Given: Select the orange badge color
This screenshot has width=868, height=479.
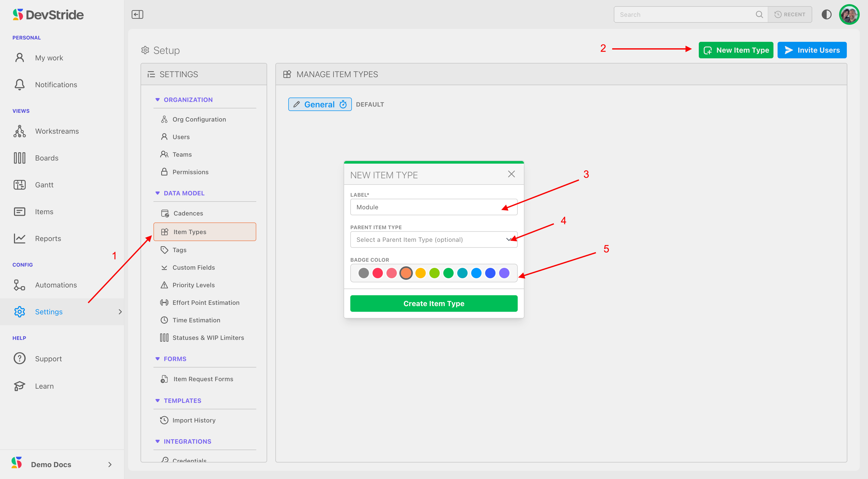Looking at the screenshot, I should pos(406,273).
